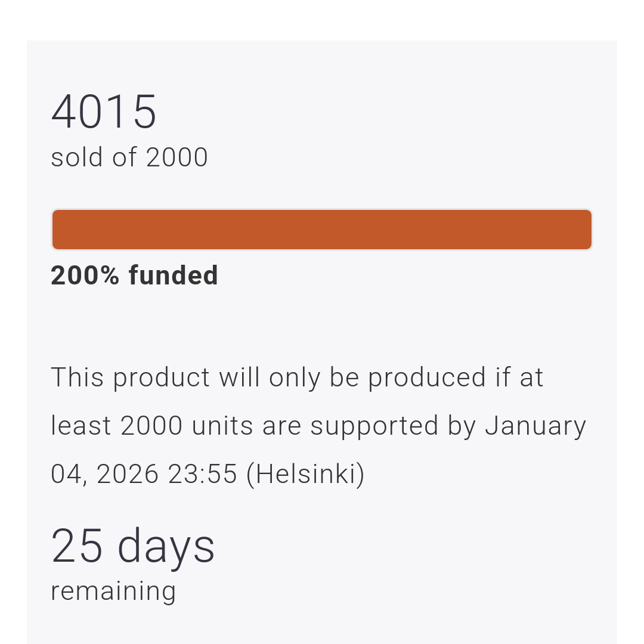Click the "23:55" deadline time

pyautogui.click(x=203, y=474)
